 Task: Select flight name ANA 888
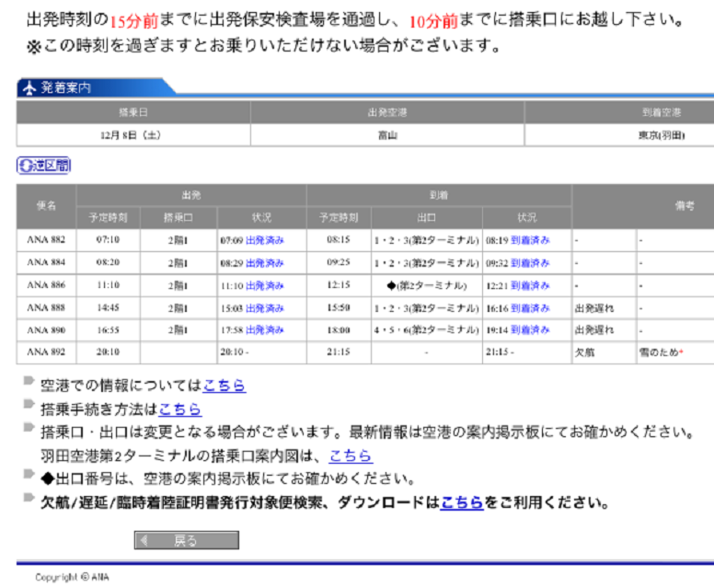point(46,308)
